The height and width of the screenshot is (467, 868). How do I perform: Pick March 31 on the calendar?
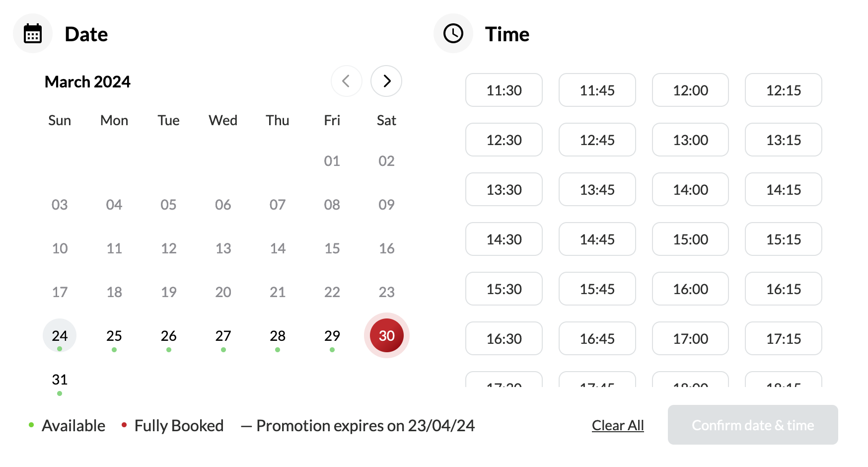(x=60, y=380)
